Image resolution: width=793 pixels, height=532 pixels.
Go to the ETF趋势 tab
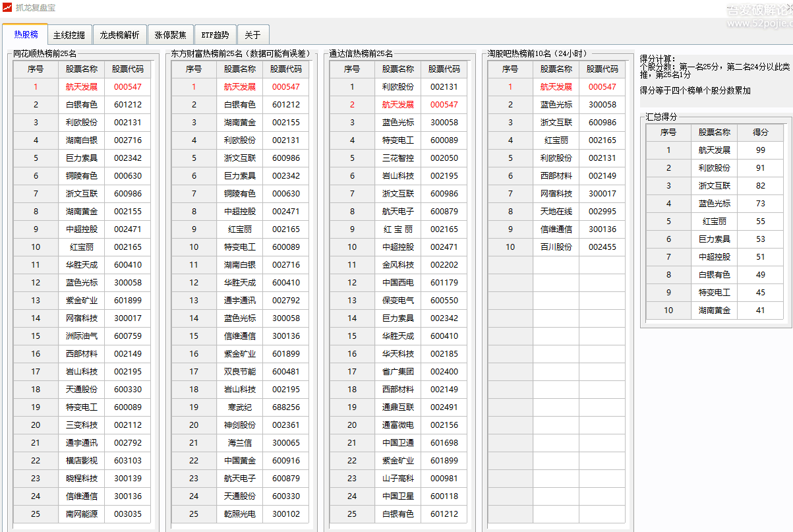click(215, 35)
